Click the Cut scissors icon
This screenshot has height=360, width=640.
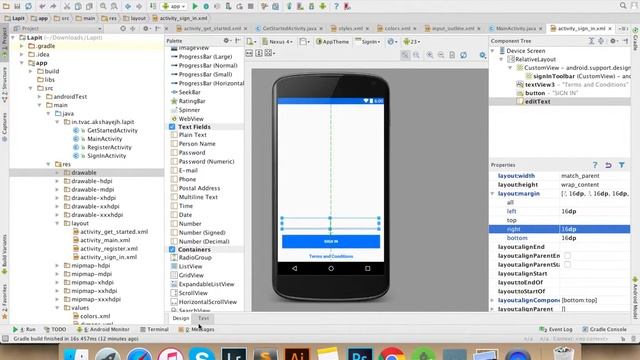(67, 6)
